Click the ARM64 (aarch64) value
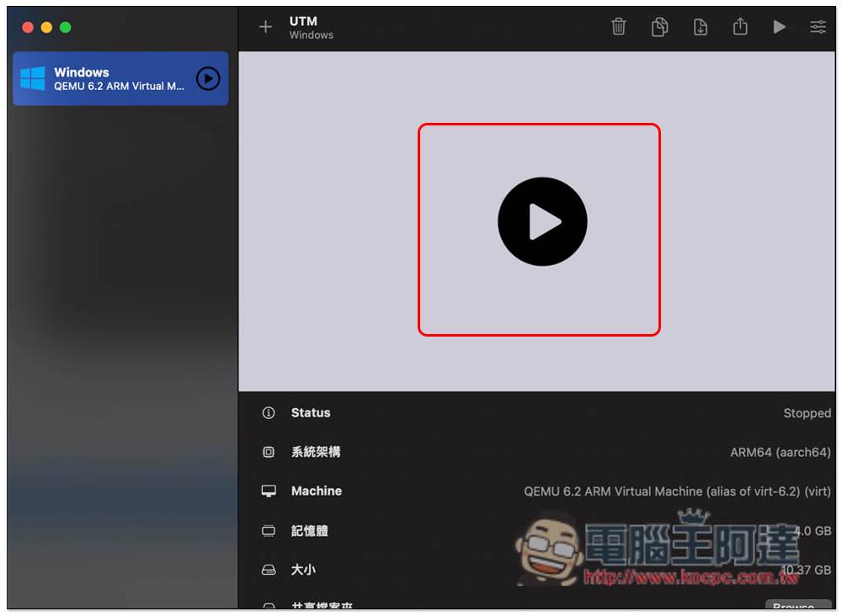Image resolution: width=842 pixels, height=616 pixels. pos(781,453)
